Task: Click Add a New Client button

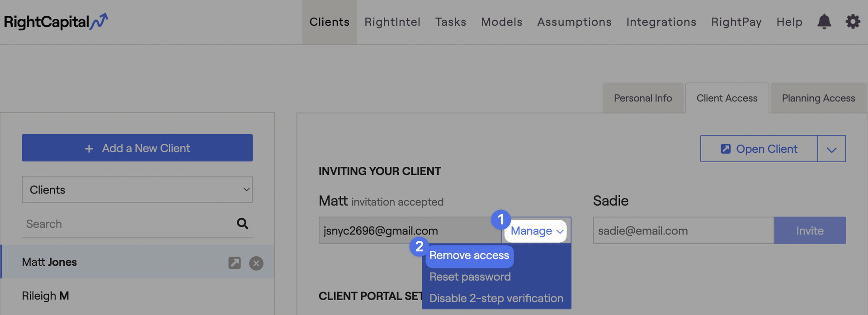Action: point(137,148)
